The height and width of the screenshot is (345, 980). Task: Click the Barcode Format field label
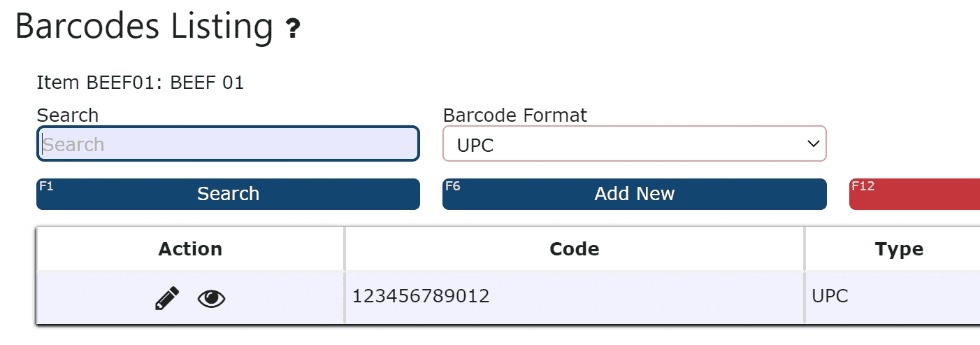[x=515, y=115]
